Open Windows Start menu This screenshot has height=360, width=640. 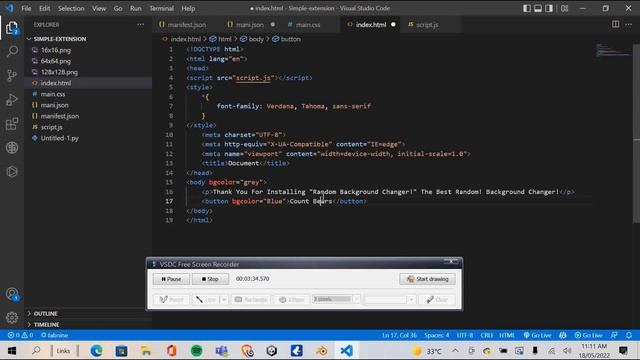(12, 351)
